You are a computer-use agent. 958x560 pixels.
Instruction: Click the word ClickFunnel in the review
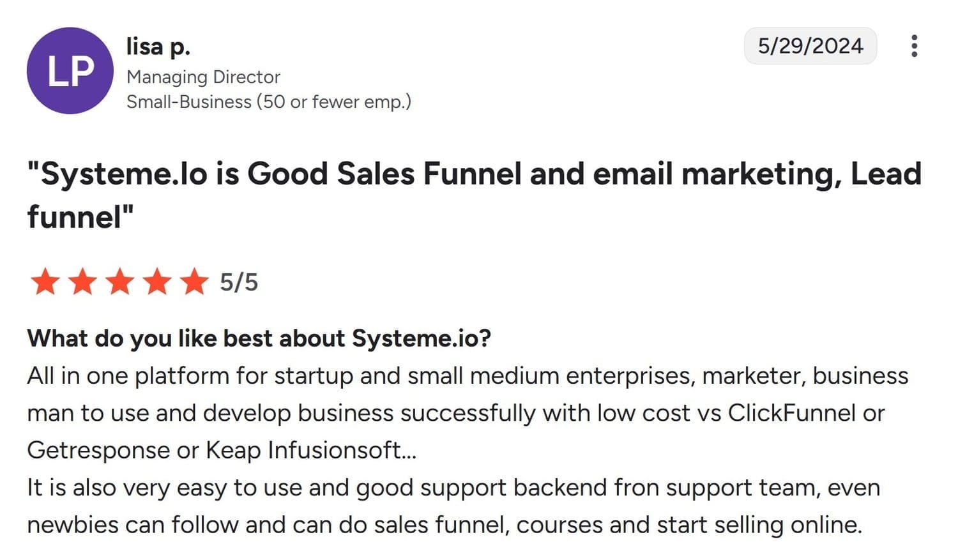792,413
